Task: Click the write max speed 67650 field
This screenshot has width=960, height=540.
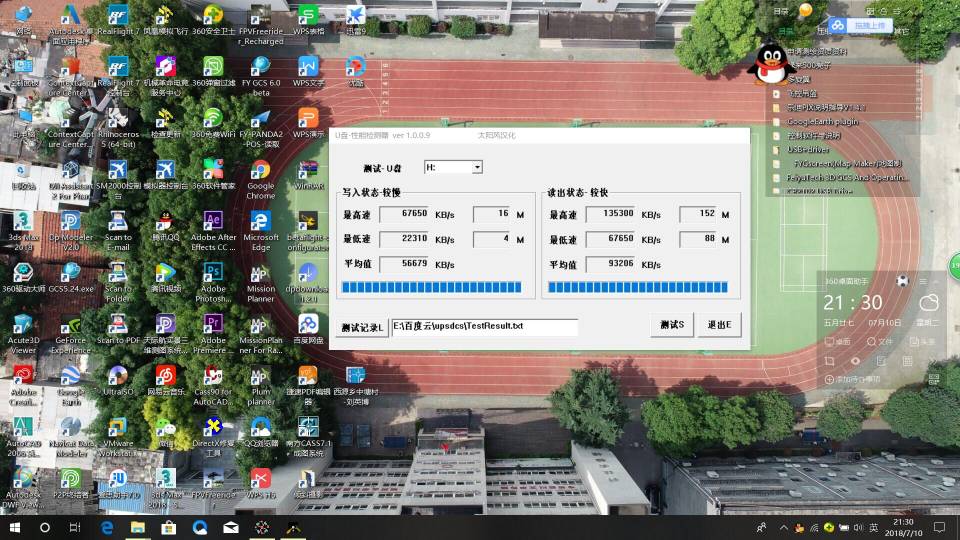Action: [x=404, y=214]
